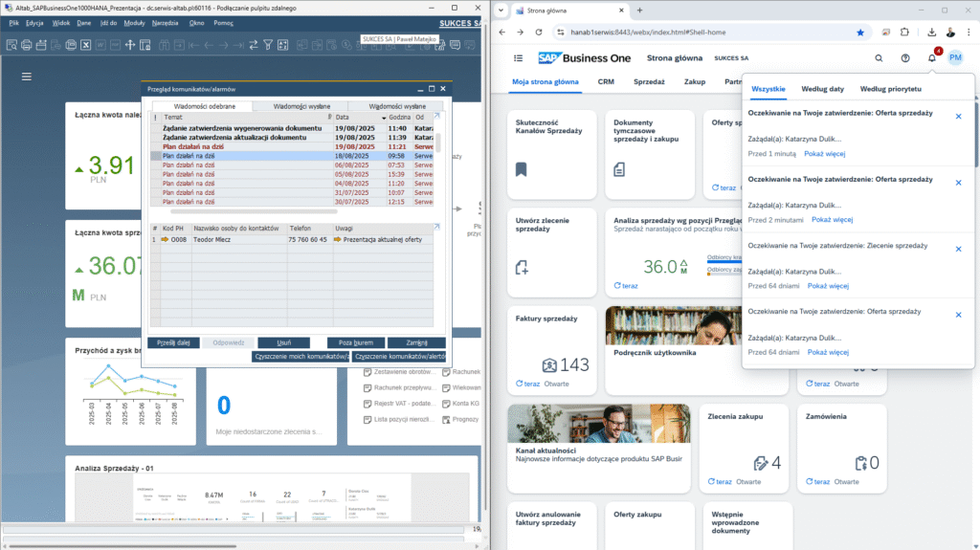
Task: Switch to CRM tab in web client
Action: (x=606, y=82)
